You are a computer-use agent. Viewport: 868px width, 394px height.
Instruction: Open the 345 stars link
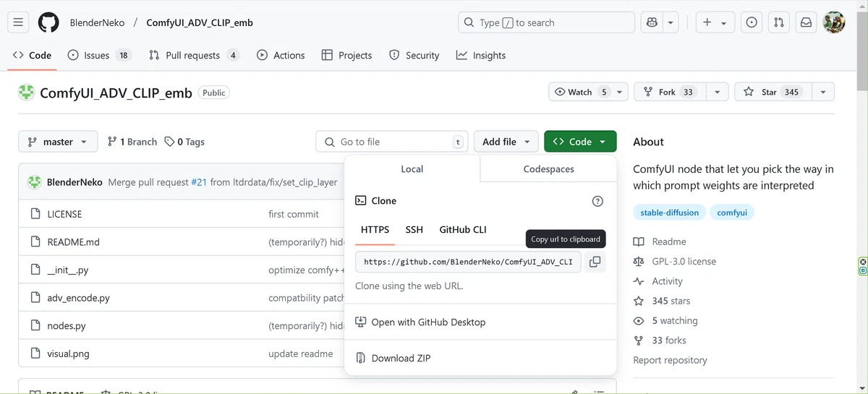pos(663,301)
